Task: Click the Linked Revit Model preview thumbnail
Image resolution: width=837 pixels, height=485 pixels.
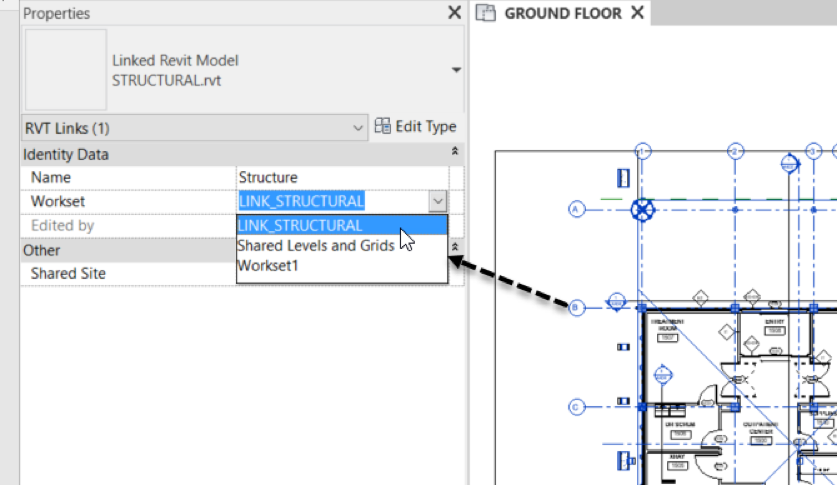Action: coord(66,70)
